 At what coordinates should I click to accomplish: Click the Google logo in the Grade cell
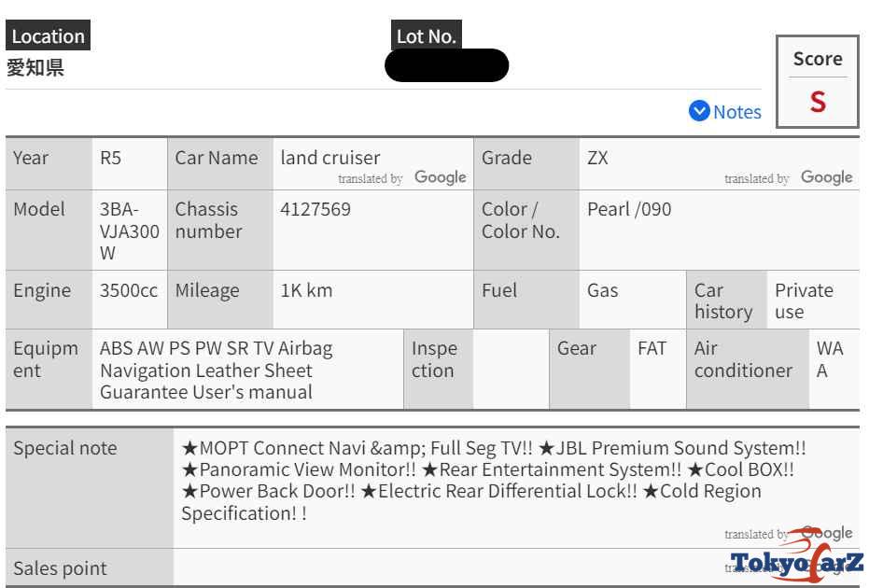point(826,177)
